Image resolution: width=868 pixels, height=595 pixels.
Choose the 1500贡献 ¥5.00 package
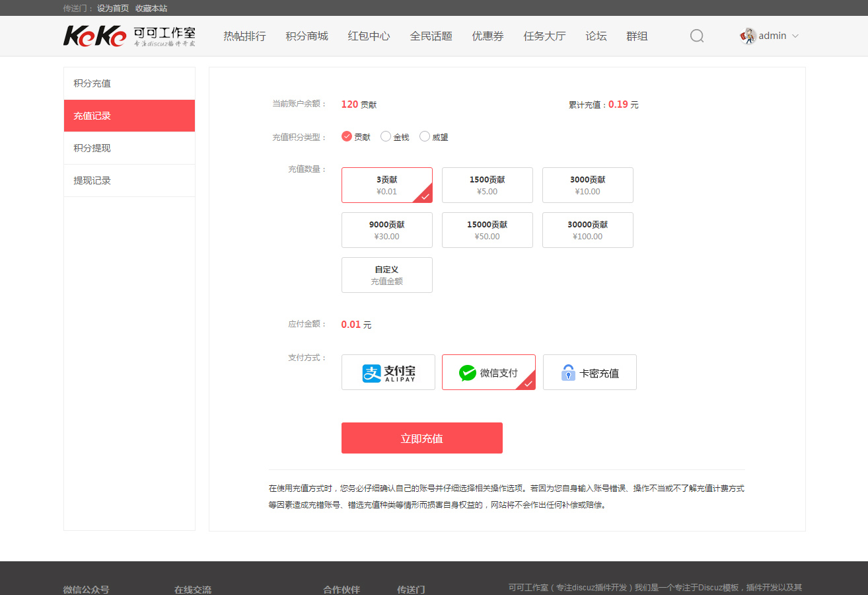(x=487, y=185)
